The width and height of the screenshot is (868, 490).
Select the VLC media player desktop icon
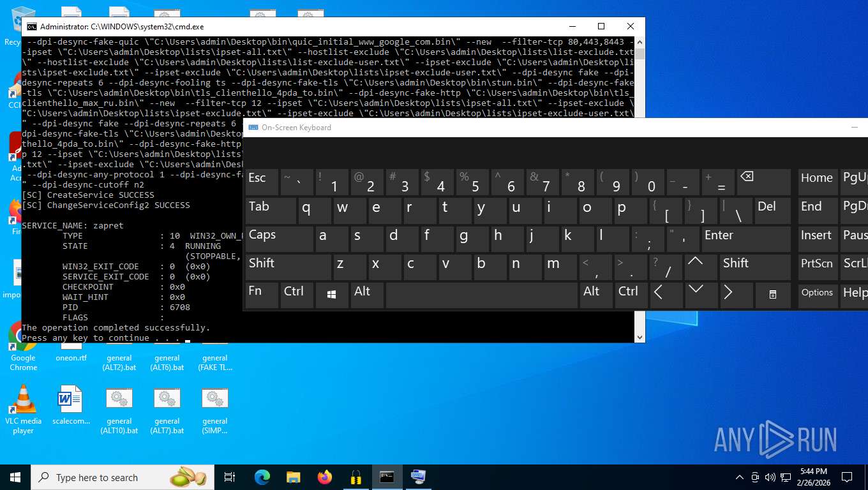pyautogui.click(x=23, y=410)
